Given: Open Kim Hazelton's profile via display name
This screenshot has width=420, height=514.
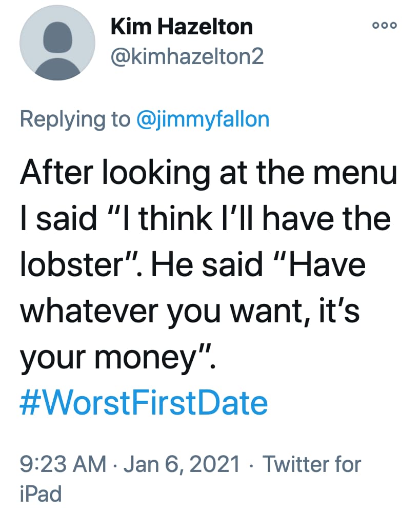Looking at the screenshot, I should tap(182, 27).
